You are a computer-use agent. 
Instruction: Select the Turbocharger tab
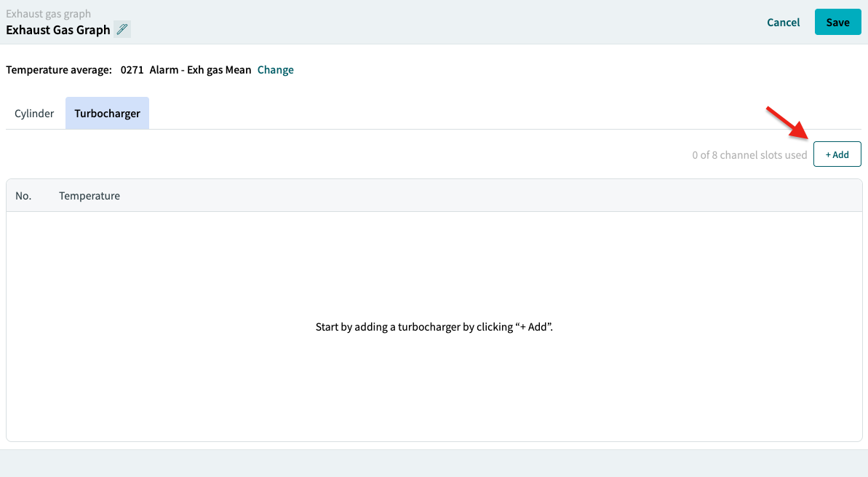tap(108, 113)
